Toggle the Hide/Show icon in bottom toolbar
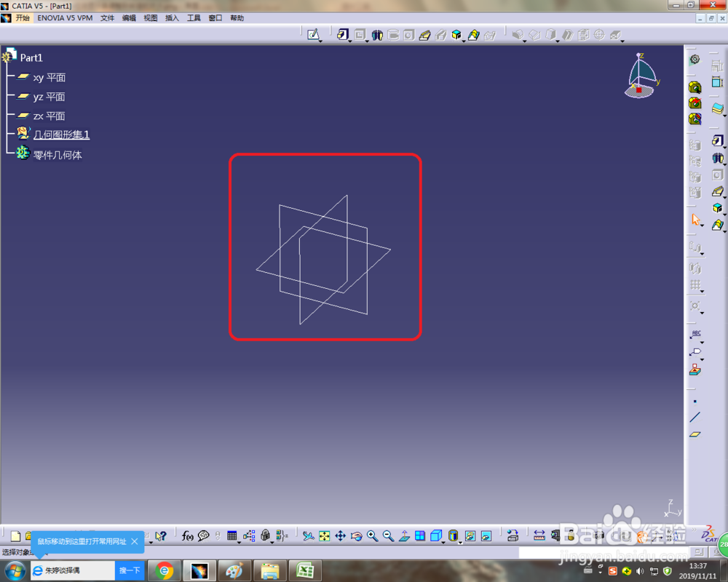 pyautogui.click(x=470, y=536)
